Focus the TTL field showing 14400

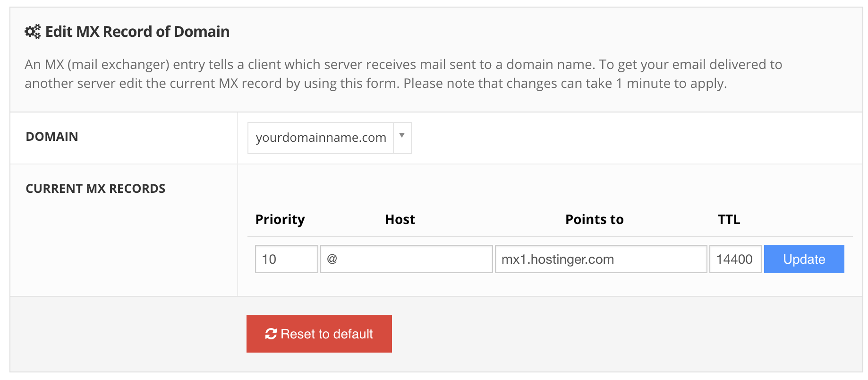(736, 259)
